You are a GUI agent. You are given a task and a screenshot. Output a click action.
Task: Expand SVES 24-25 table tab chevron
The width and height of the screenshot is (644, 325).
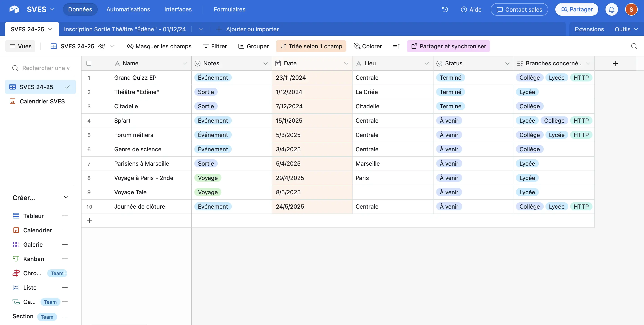[50, 29]
